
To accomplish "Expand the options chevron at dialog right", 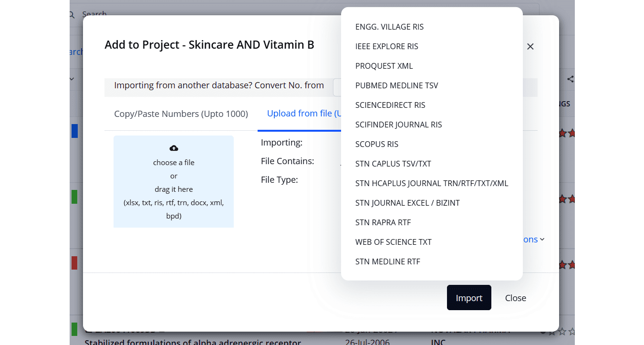I will click(542, 240).
